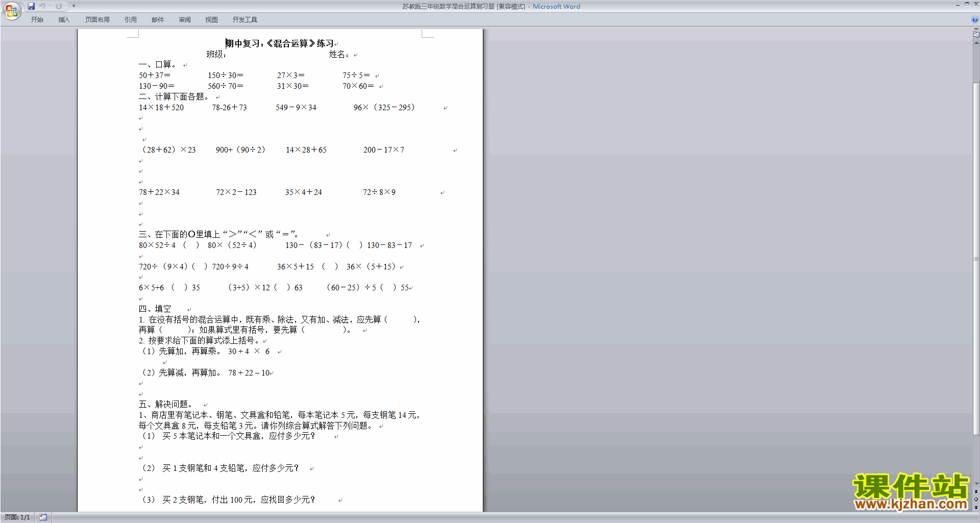Open the 开始 ribbon tab
The height and width of the screenshot is (523, 980).
click(x=37, y=19)
